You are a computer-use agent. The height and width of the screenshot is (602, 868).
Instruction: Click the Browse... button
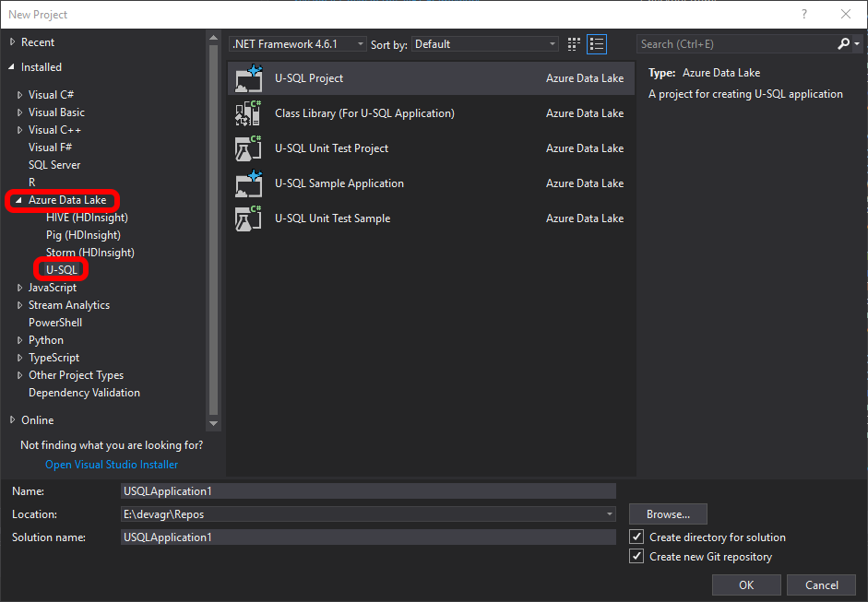tap(668, 514)
